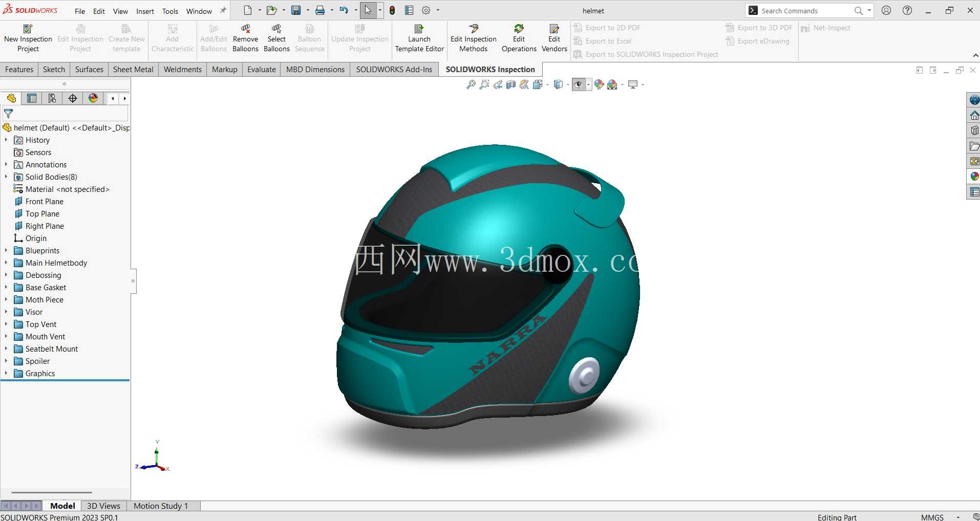Open the Search Commands dropdown arrow
The width and height of the screenshot is (980, 521).
(869, 10)
